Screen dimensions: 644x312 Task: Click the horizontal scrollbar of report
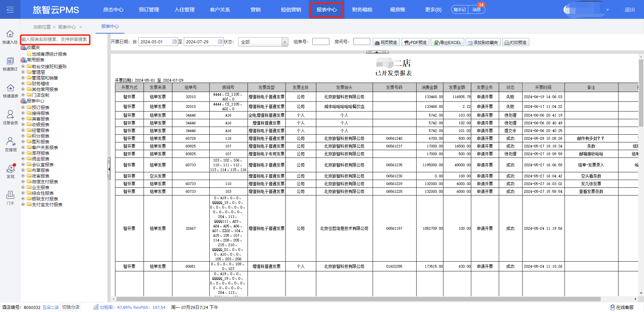[358, 299]
